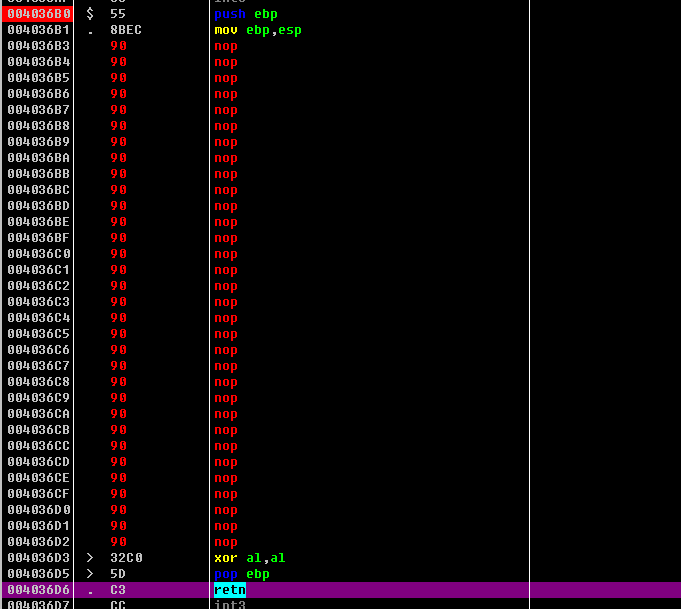Screen dimensions: 681x609
Task: Click the 8BEC hex bytes
Action: 126,30
